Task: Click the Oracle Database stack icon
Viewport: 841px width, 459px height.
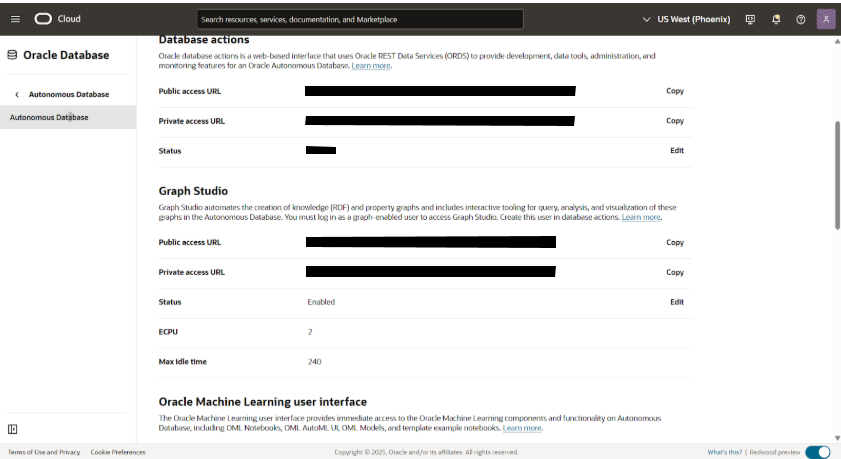Action: 12,55
